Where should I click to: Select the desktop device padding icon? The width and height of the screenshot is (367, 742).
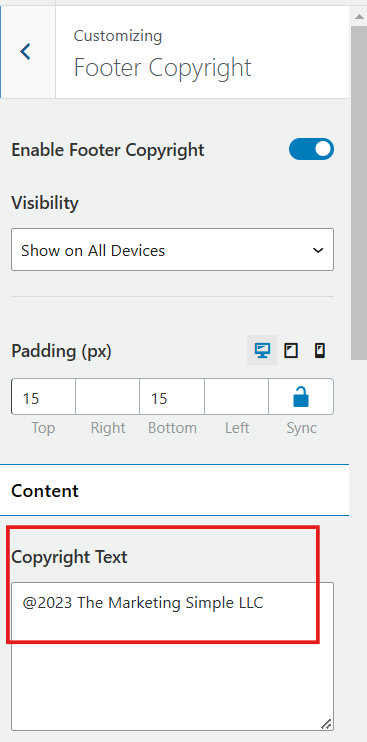(x=262, y=351)
